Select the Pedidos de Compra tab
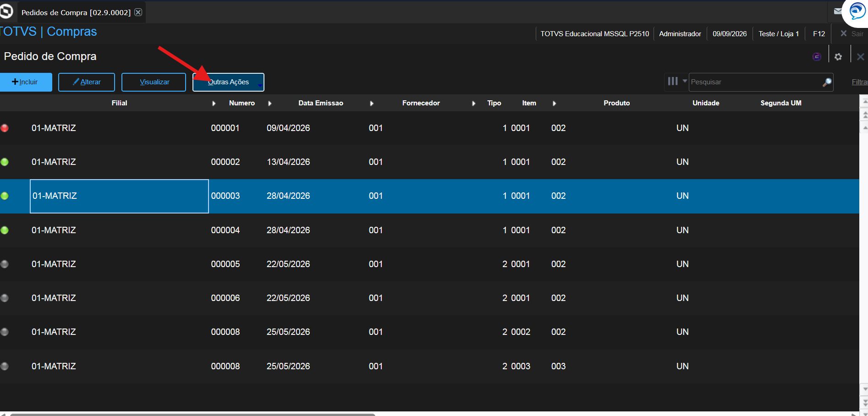 tap(76, 12)
